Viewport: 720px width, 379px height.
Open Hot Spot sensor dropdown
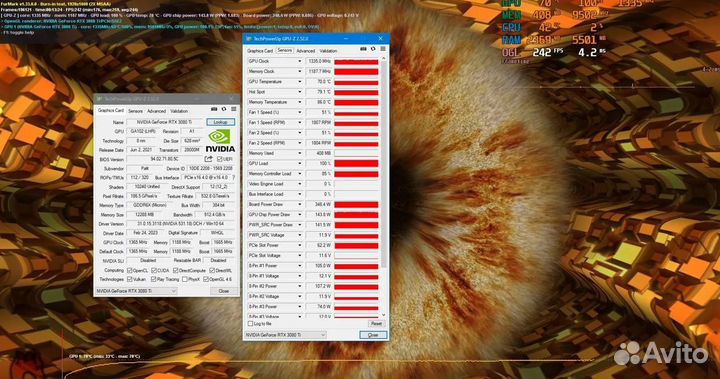click(x=300, y=92)
